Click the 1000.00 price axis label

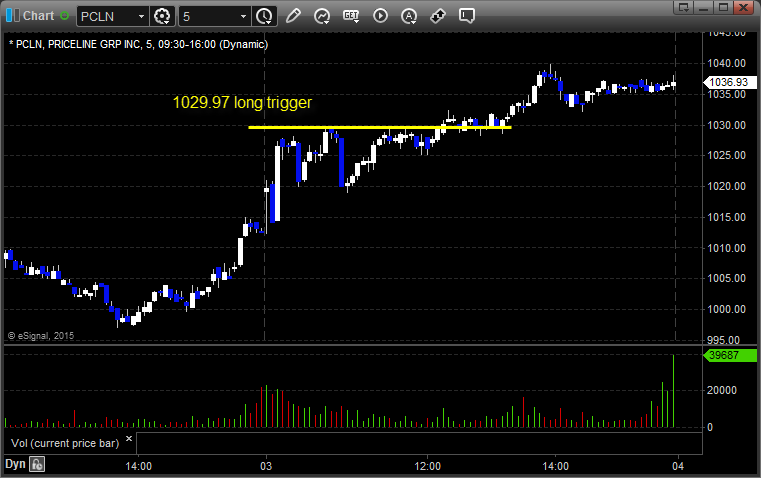coord(727,309)
